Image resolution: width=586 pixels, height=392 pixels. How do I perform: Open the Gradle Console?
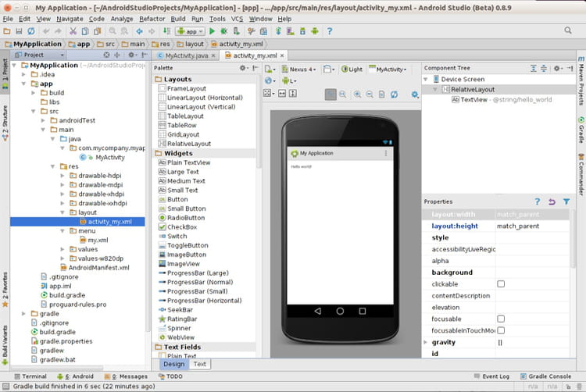(x=545, y=376)
